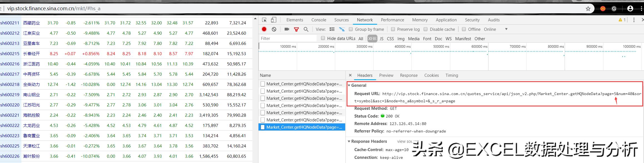644x163 pixels.
Task: Clear the network request log
Action: pos(274,29)
